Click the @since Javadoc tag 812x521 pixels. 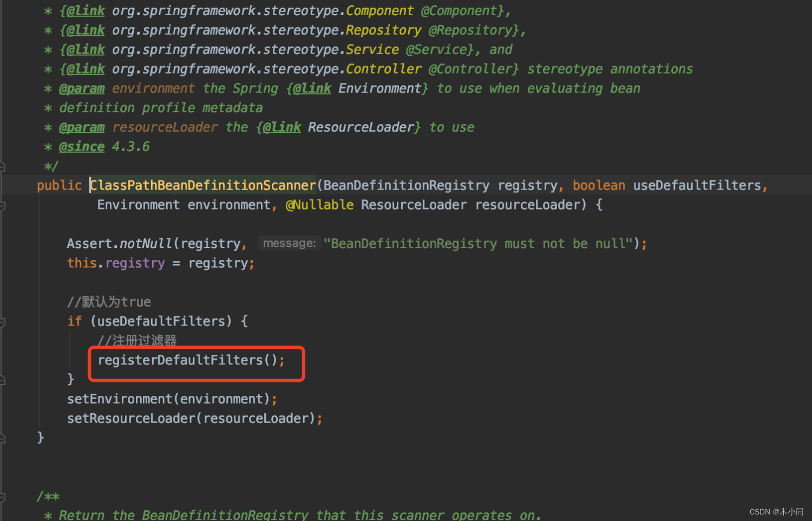82,147
